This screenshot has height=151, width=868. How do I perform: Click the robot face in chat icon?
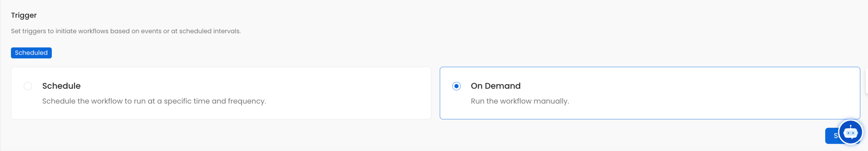click(850, 133)
